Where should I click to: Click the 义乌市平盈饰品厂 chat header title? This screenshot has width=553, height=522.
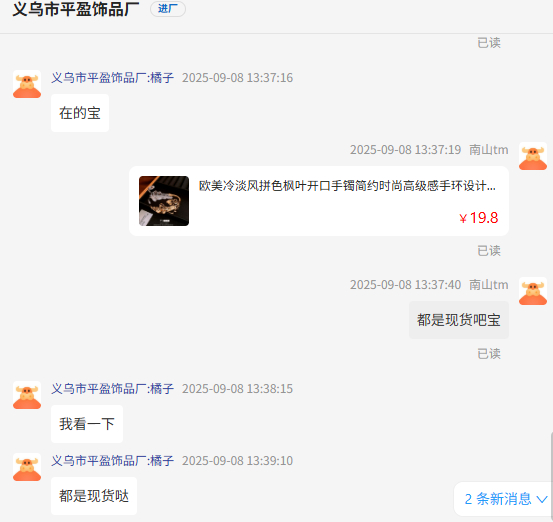[x=76, y=9]
